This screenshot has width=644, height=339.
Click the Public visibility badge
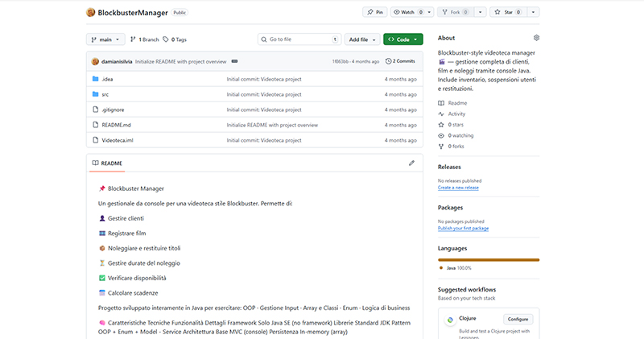[180, 13]
